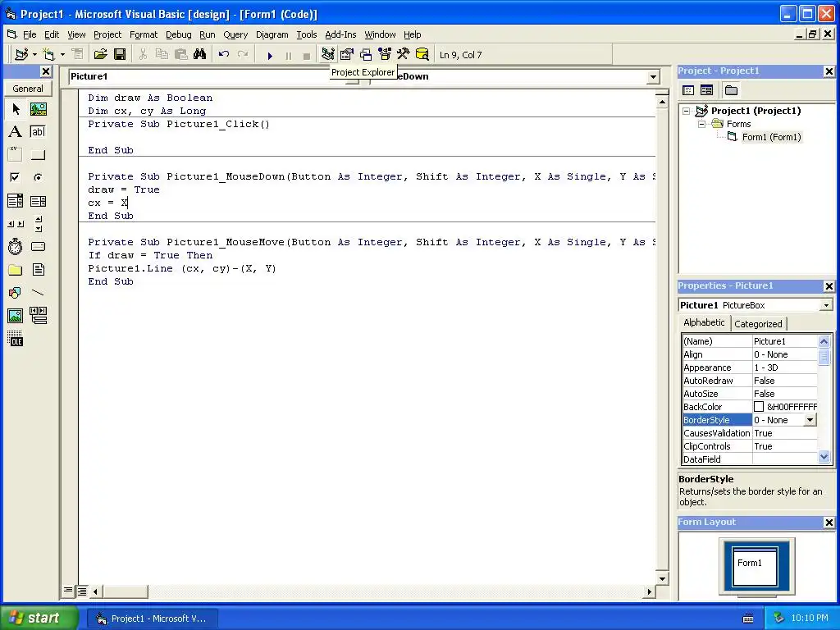This screenshot has height=630, width=840.
Task: Switch to the Categorized properties tab
Action: (x=758, y=324)
